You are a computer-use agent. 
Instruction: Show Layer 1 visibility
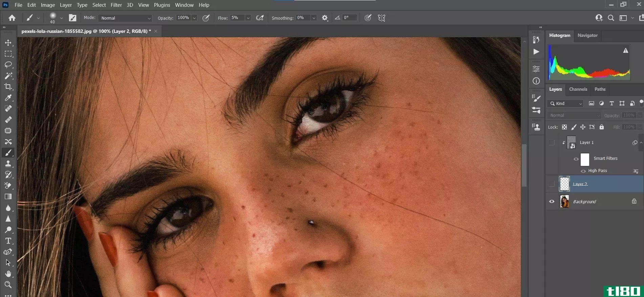point(552,143)
